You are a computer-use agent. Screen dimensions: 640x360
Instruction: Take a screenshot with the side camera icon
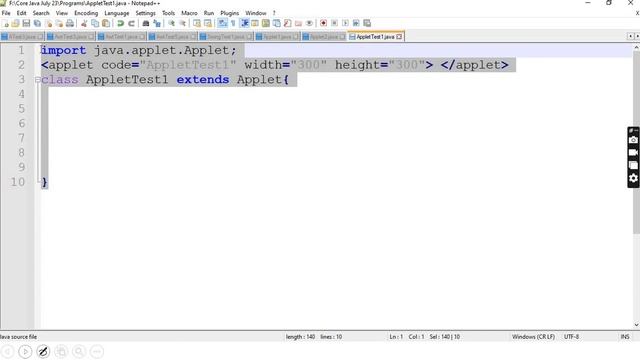click(633, 140)
